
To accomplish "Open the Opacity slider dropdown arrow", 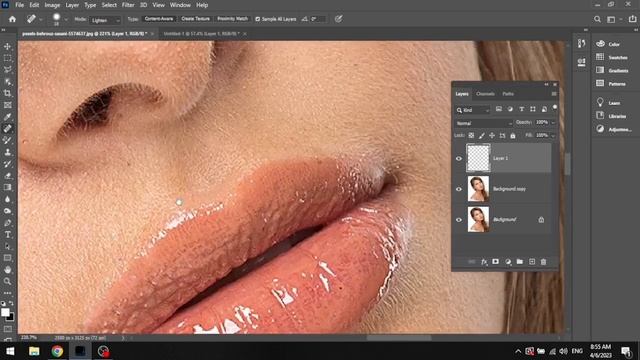I will click(553, 122).
